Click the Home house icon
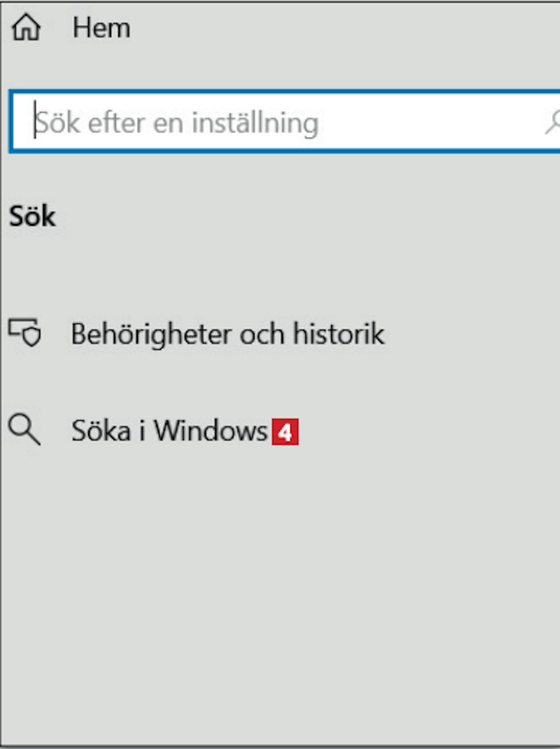Viewport: 560px width, 749px height. tap(26, 27)
